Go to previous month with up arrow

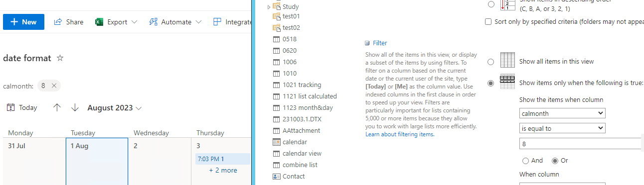pyautogui.click(x=57, y=108)
